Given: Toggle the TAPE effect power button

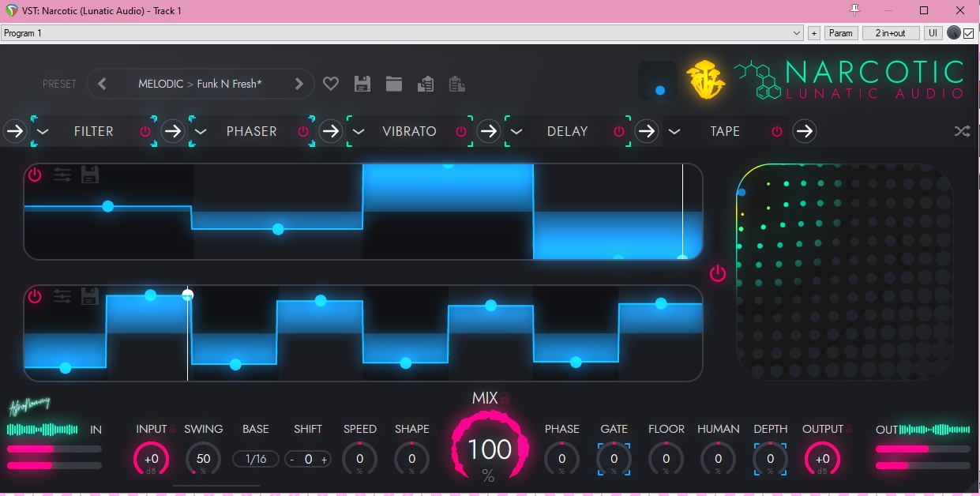Looking at the screenshot, I should [x=777, y=131].
